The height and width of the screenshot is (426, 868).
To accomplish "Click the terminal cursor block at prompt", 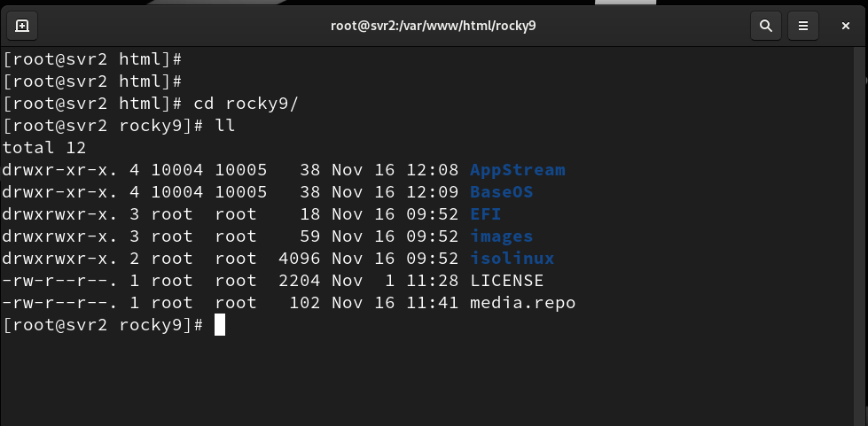I will click(x=220, y=325).
